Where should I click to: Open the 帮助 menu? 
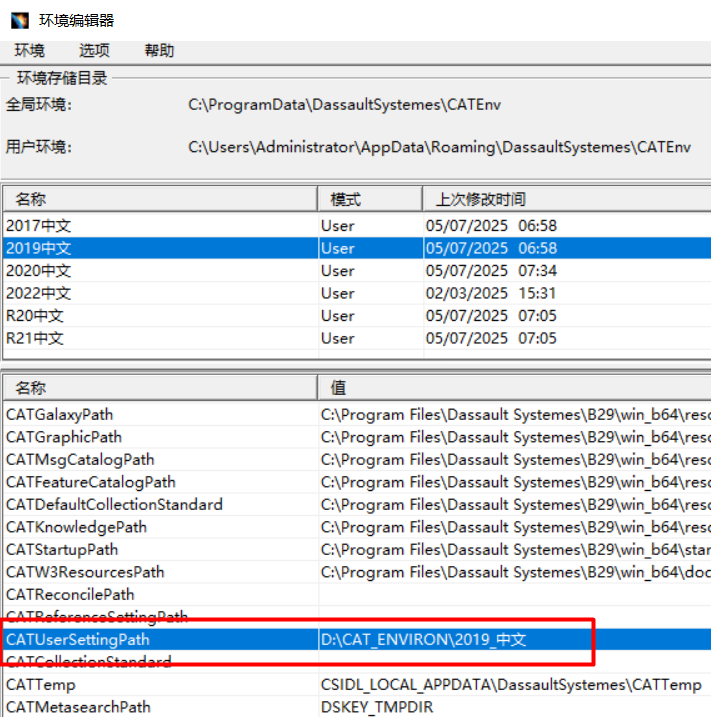pos(159,51)
